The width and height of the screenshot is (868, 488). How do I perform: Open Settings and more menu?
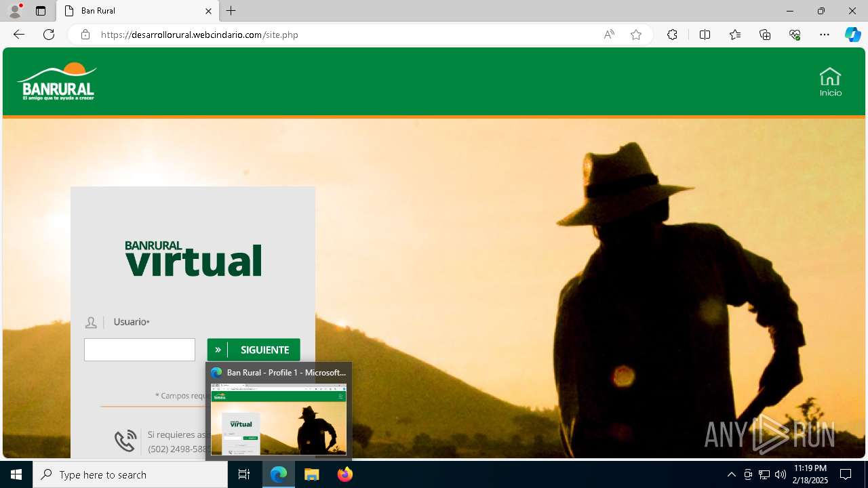click(825, 35)
